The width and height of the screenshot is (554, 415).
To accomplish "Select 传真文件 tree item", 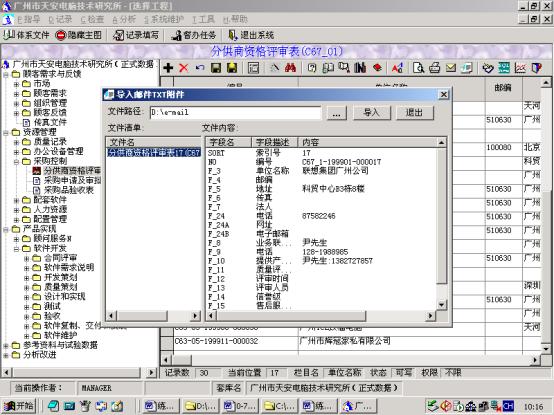I will click(50, 123).
